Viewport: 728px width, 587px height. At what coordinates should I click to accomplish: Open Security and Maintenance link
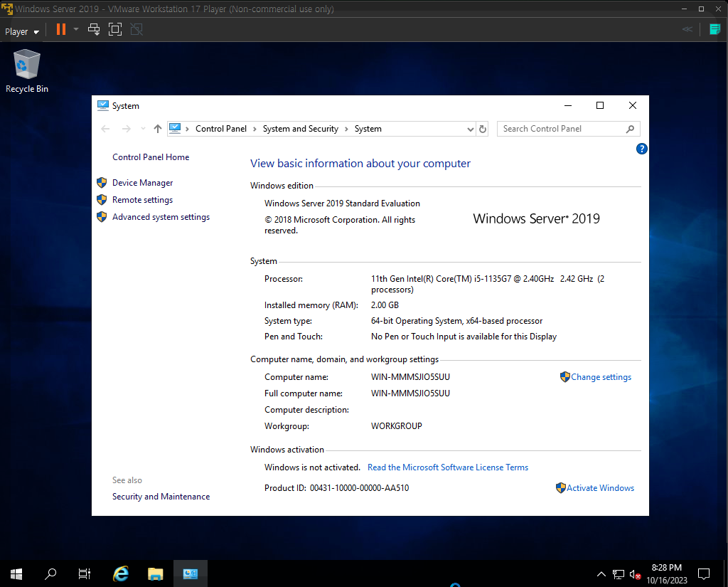pyautogui.click(x=161, y=497)
